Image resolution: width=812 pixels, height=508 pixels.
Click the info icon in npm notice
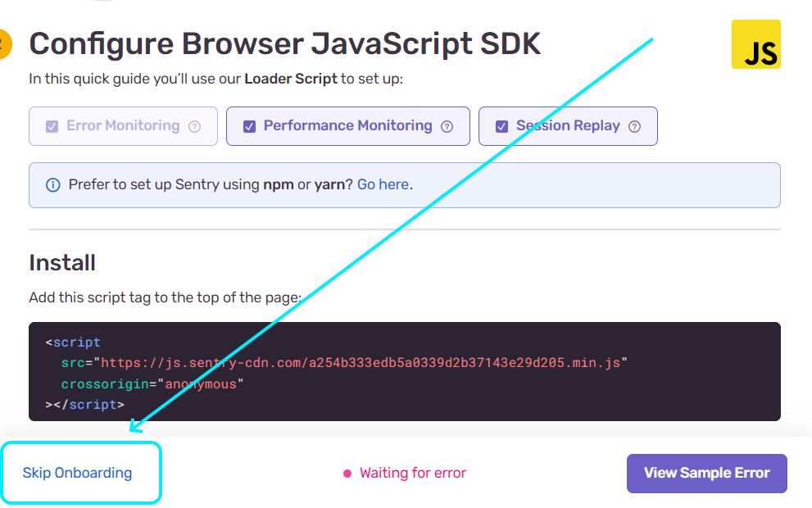[x=52, y=185]
